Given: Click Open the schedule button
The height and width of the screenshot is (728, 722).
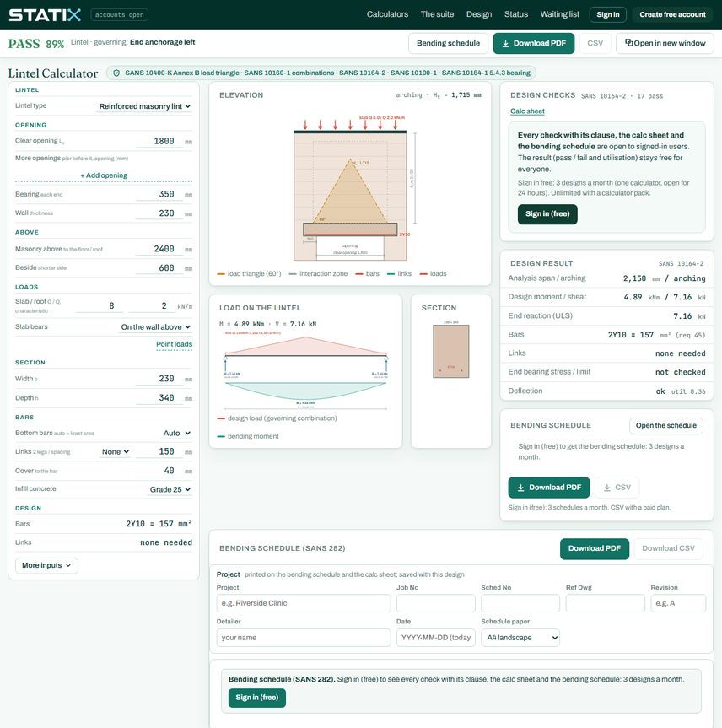Looking at the screenshot, I should [665, 426].
